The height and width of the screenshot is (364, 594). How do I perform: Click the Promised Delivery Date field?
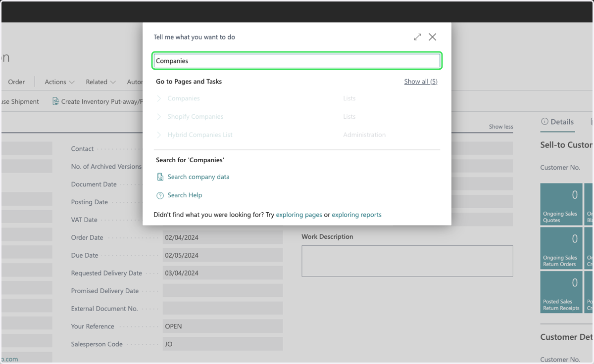pos(223,291)
